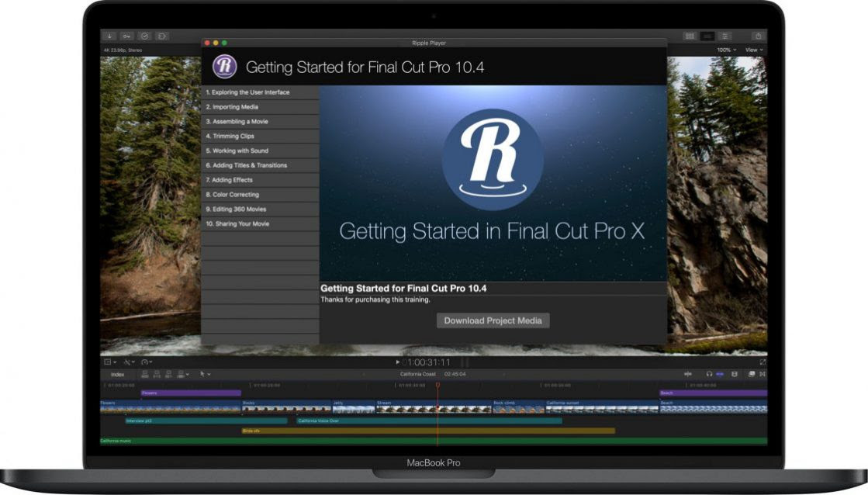The width and height of the screenshot is (868, 495).
Task: Select lesson 2. Importing Media
Action: click(260, 107)
